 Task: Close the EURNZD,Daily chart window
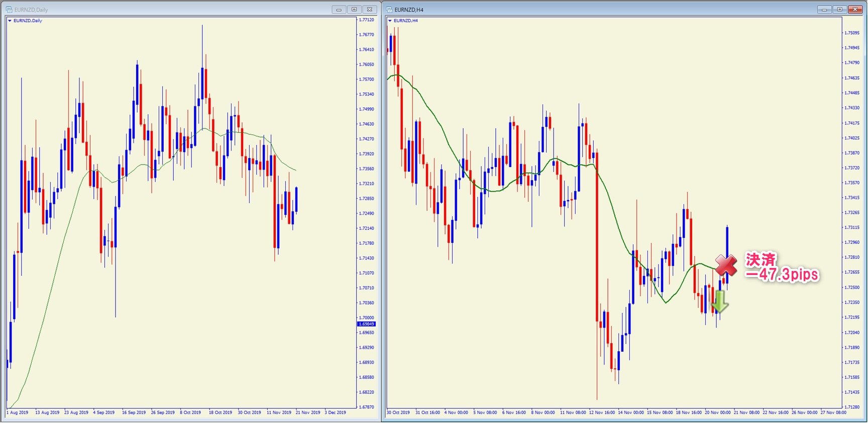tap(370, 10)
